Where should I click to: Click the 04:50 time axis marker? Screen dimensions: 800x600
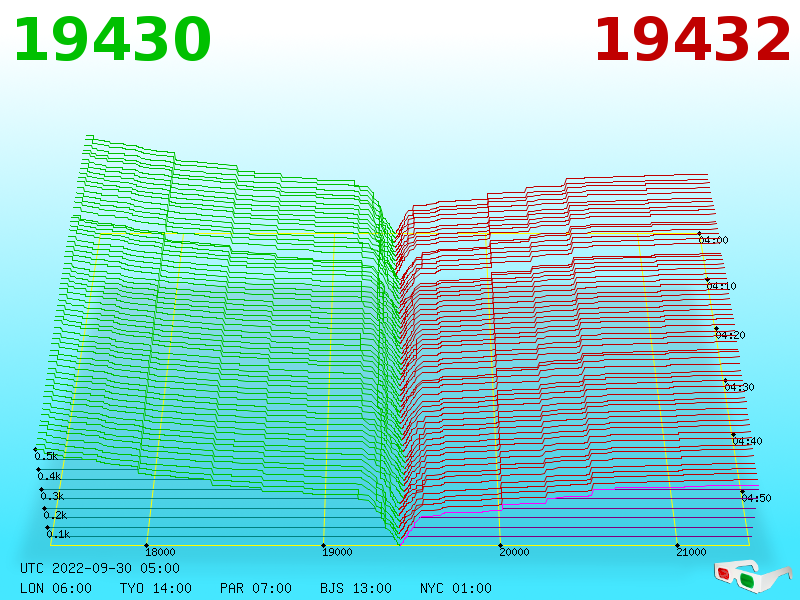756,498
